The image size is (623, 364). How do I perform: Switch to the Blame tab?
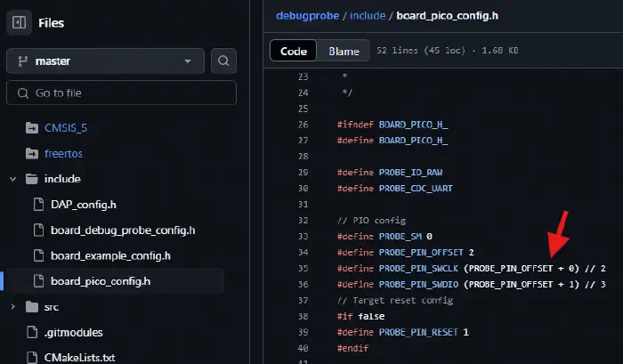[x=344, y=52]
